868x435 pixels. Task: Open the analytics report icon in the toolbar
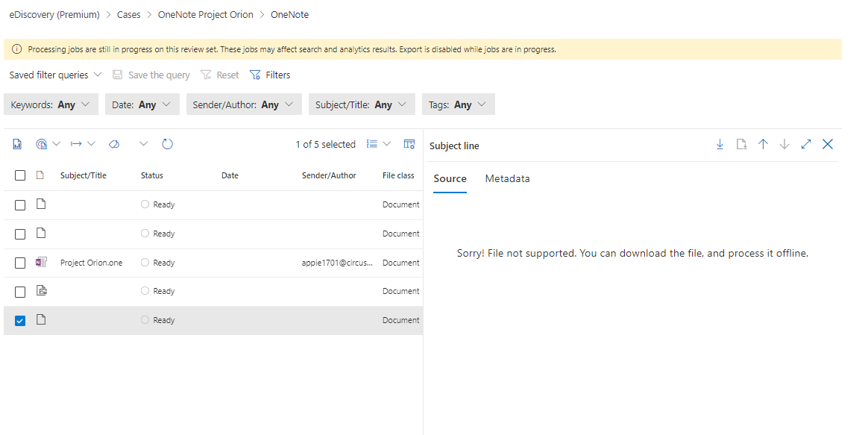(x=17, y=144)
